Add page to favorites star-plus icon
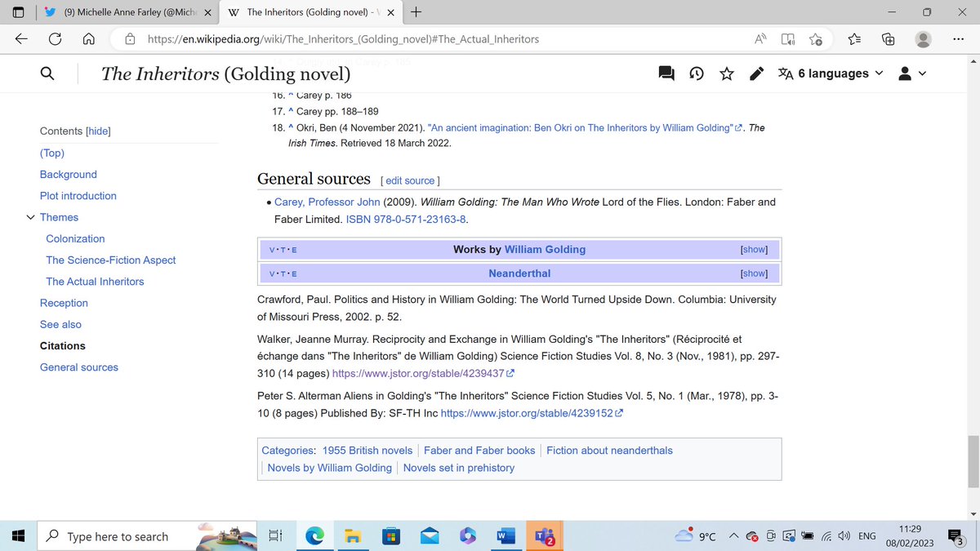The image size is (980, 551). (x=815, y=39)
